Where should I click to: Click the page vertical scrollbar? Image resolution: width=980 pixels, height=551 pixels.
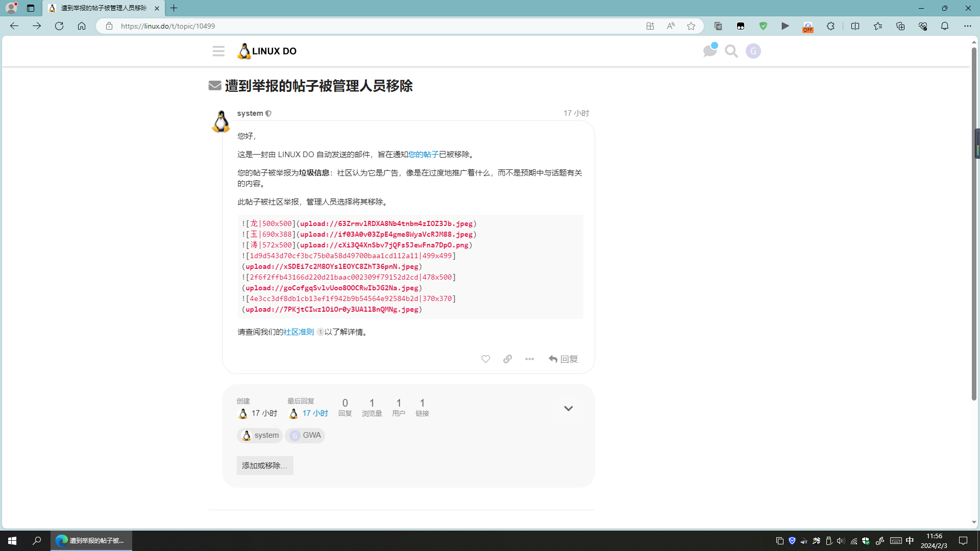tap(974, 223)
